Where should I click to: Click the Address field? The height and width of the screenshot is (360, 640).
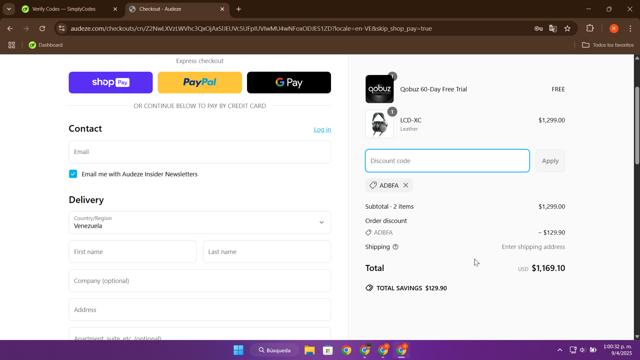click(x=200, y=309)
